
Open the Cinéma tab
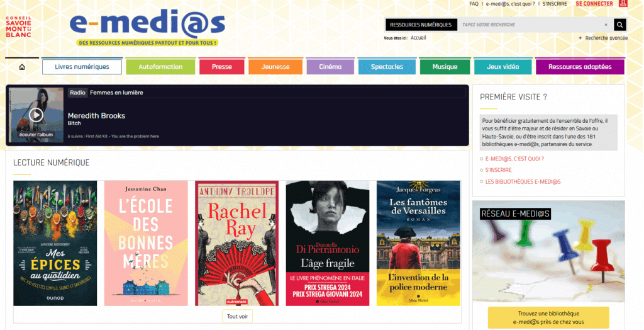pos(330,67)
